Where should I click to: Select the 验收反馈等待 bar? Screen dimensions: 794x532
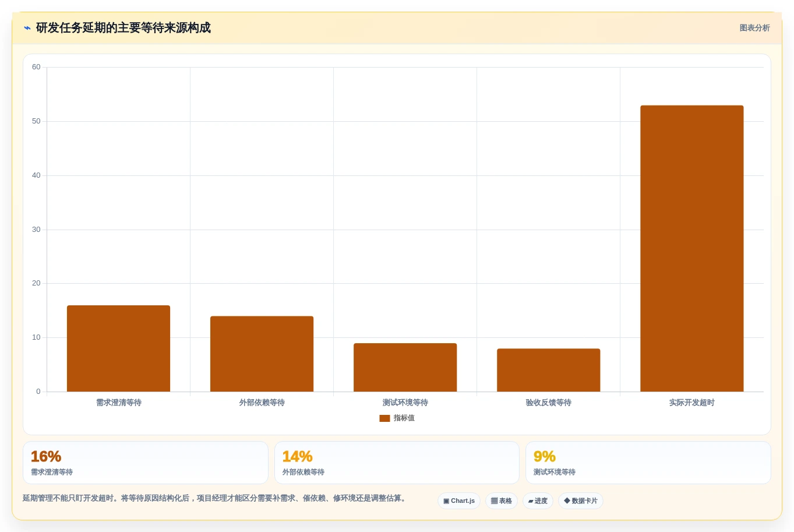click(x=548, y=370)
